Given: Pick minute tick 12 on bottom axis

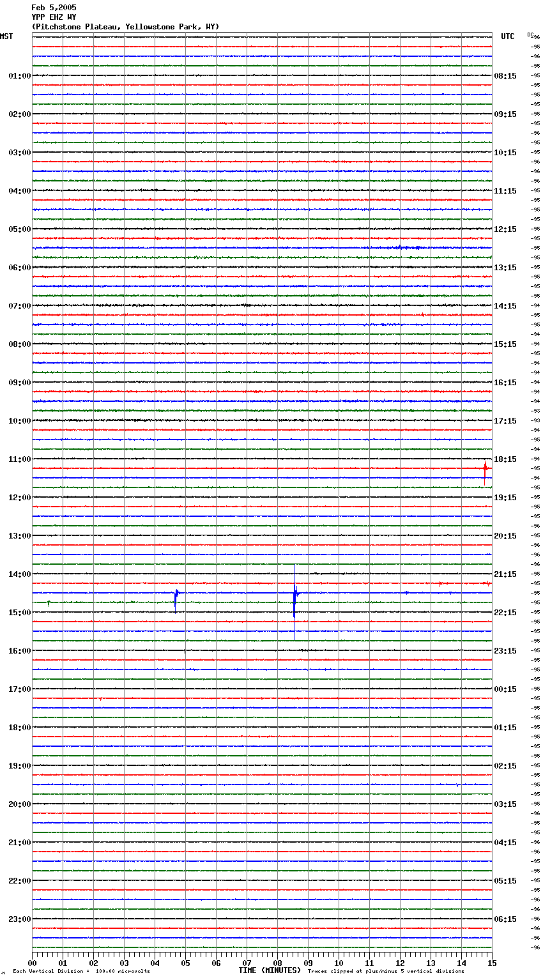Looking at the screenshot, I should 400,963.
